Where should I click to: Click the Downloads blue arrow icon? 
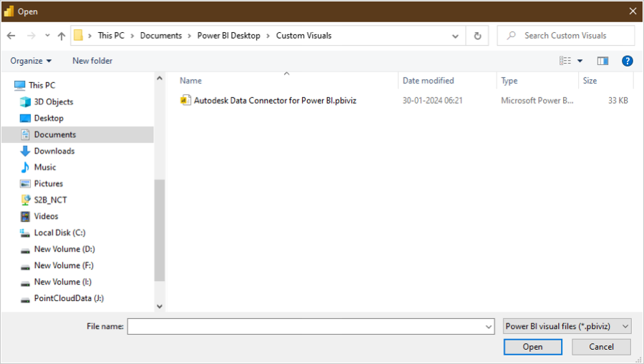26,151
